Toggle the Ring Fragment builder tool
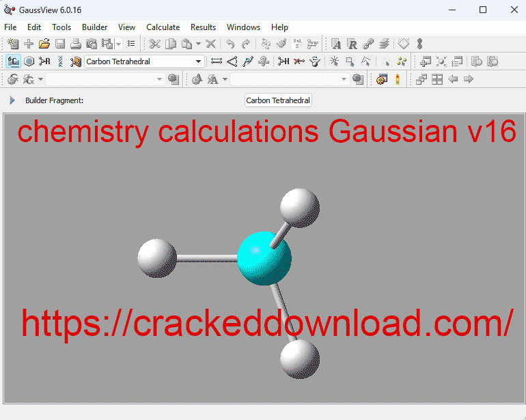Screen dimensions: 526x420 [x=29, y=61]
